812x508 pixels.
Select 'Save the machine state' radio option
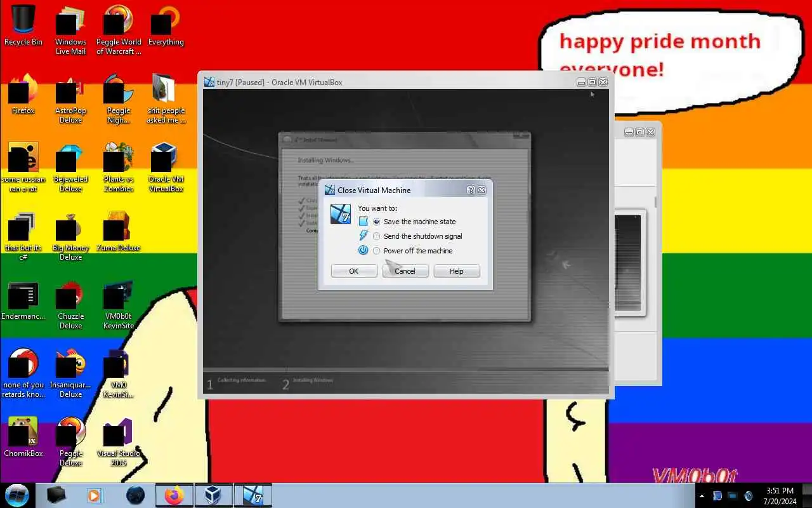(x=377, y=222)
